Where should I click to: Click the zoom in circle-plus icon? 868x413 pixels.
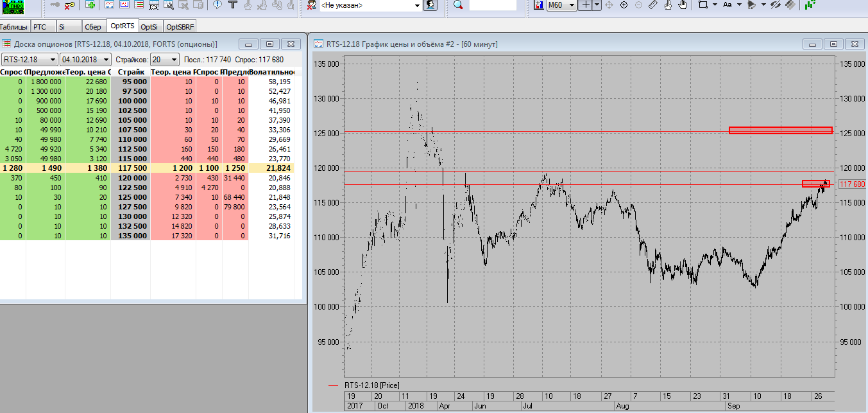tap(624, 4)
